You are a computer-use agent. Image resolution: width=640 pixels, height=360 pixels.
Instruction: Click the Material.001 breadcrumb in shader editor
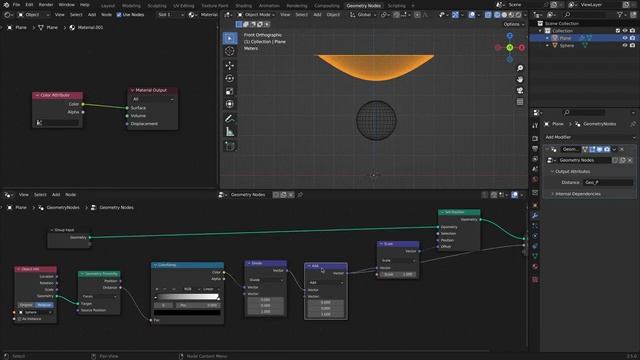coord(90,28)
